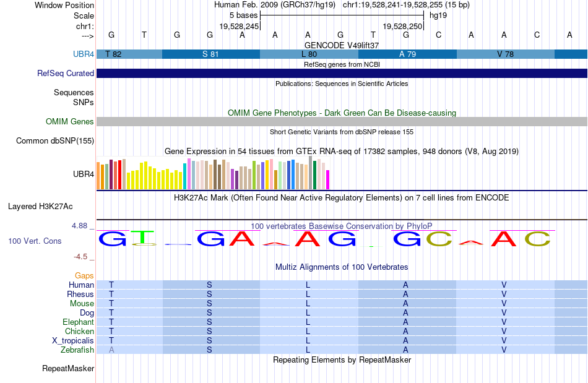Click the hg19 label beside scale bar
The height and width of the screenshot is (383, 588).
click(438, 15)
